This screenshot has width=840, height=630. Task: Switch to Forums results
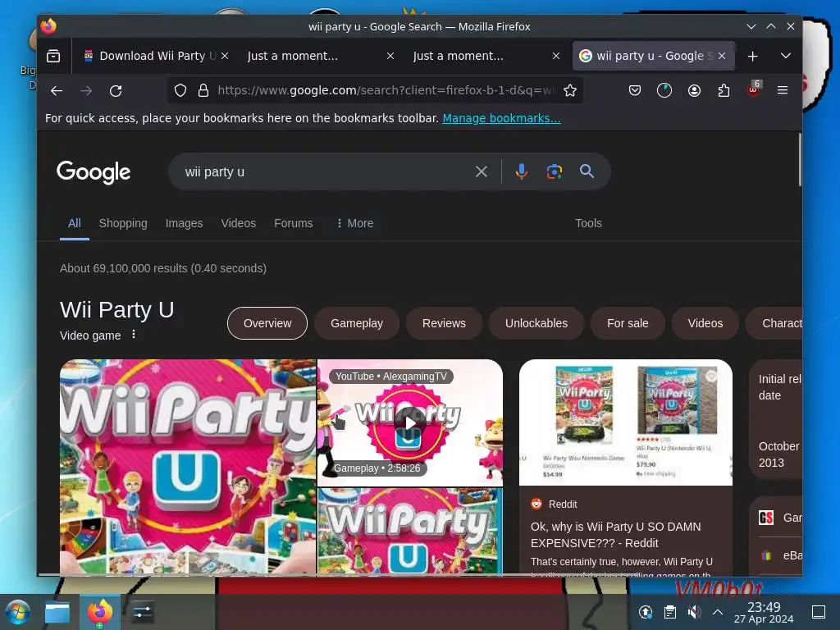tap(293, 223)
